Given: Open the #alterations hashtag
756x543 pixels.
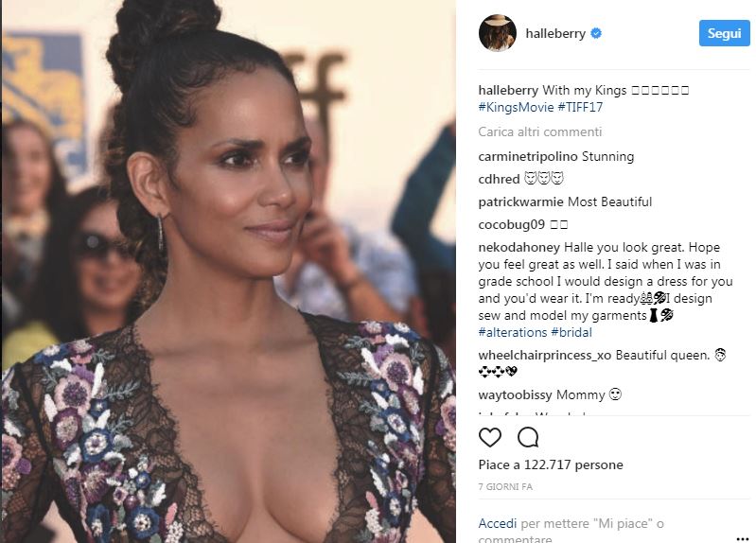Looking at the screenshot, I should coord(513,332).
